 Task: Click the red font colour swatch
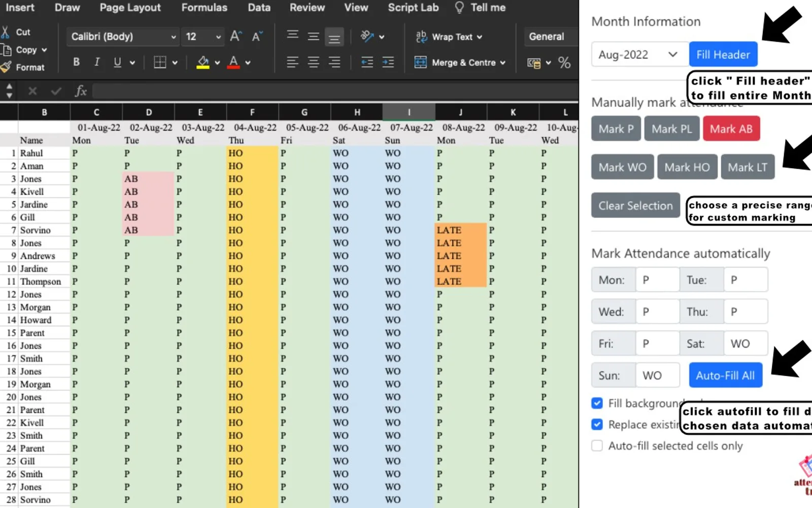pos(233,62)
